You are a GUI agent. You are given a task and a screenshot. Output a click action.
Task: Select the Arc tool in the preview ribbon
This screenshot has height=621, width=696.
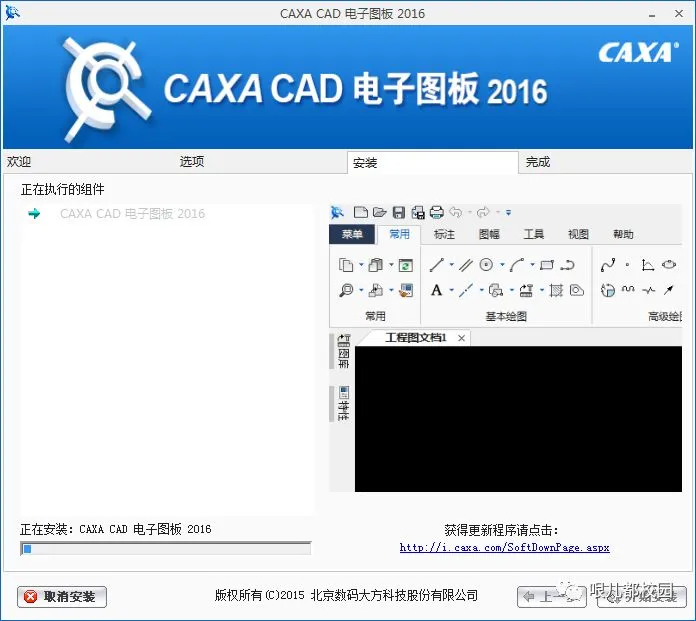tap(517, 265)
